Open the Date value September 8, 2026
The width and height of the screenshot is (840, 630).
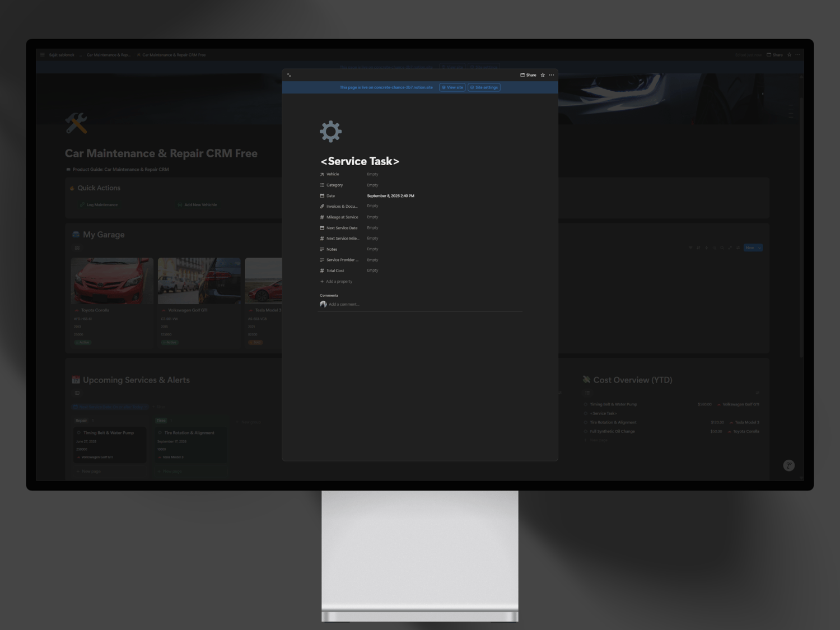390,196
